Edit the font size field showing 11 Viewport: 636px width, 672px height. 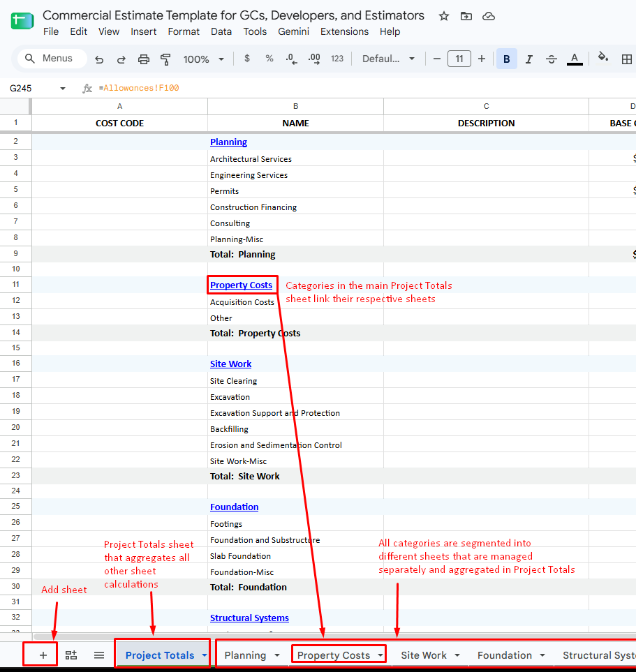click(459, 59)
